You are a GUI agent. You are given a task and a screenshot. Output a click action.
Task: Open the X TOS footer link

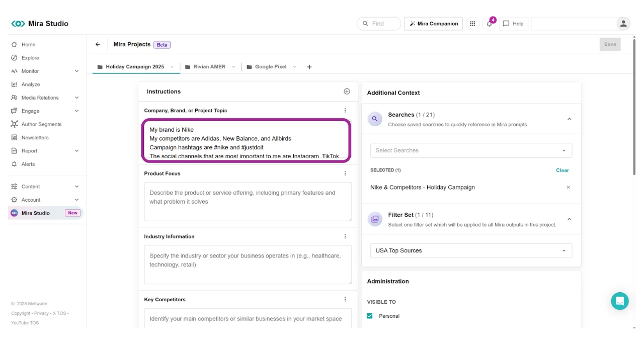click(x=59, y=313)
